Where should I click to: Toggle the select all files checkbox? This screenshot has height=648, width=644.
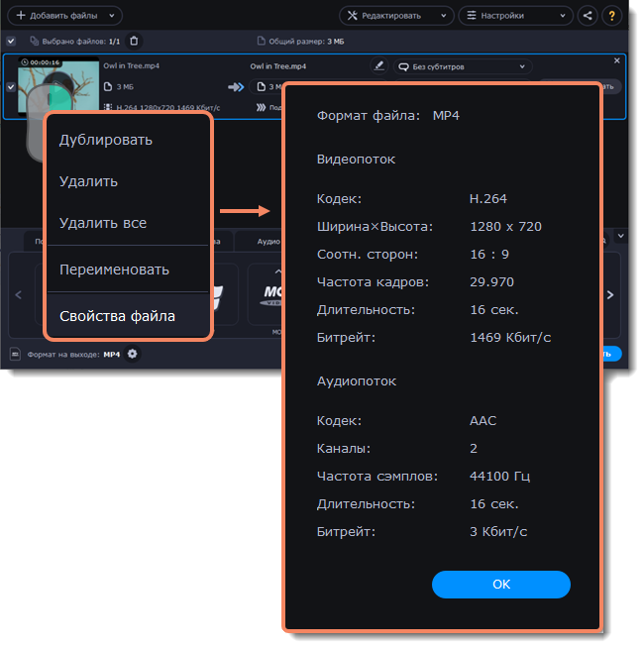point(11,41)
